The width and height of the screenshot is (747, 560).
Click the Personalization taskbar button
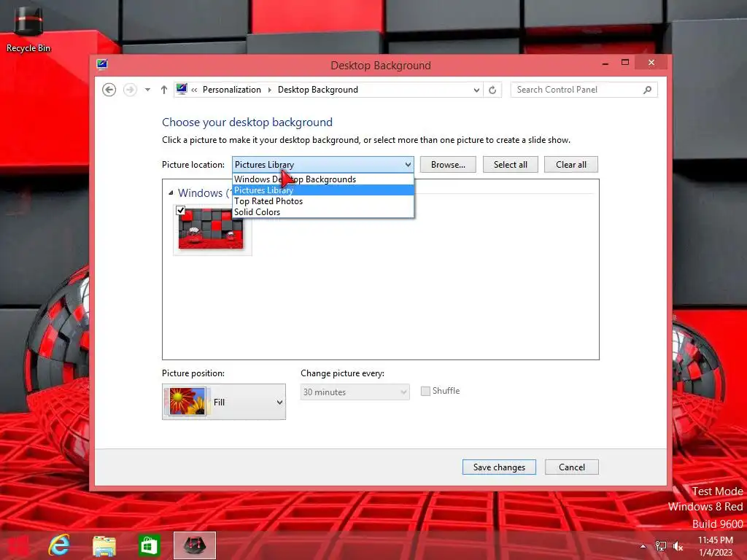[194, 545]
